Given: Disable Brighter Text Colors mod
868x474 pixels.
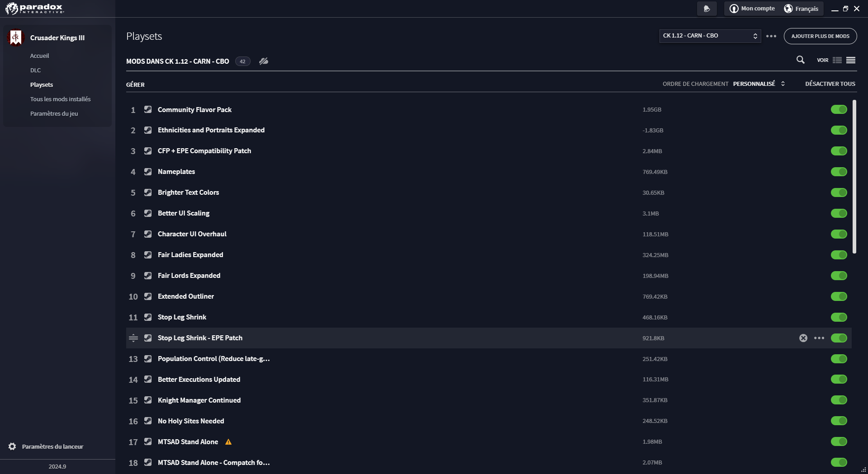Looking at the screenshot, I should [x=839, y=192].
